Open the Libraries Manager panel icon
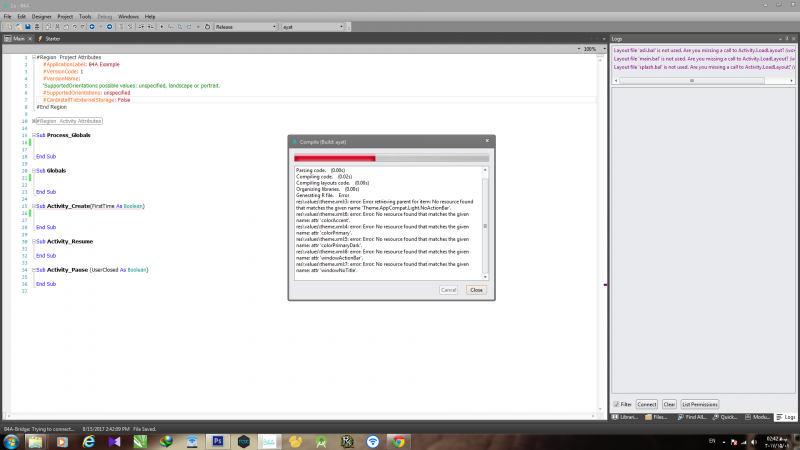Image resolution: width=800 pixels, height=450 pixels. click(x=632, y=416)
